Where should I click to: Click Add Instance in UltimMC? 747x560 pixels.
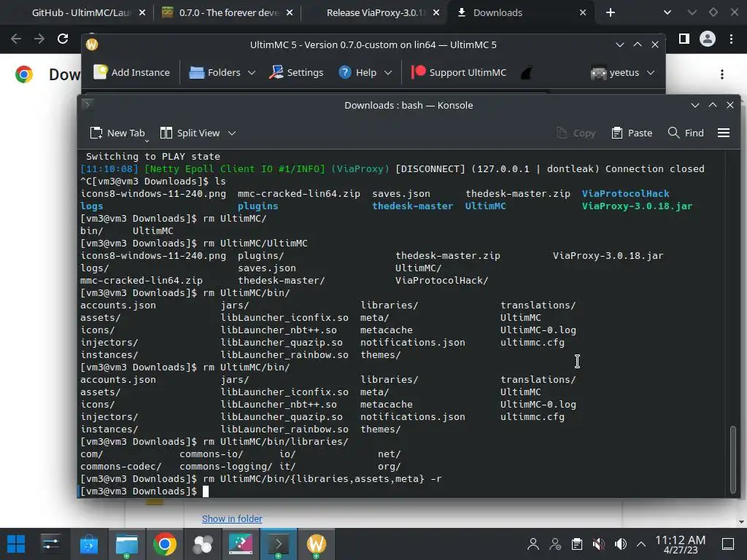tap(131, 72)
